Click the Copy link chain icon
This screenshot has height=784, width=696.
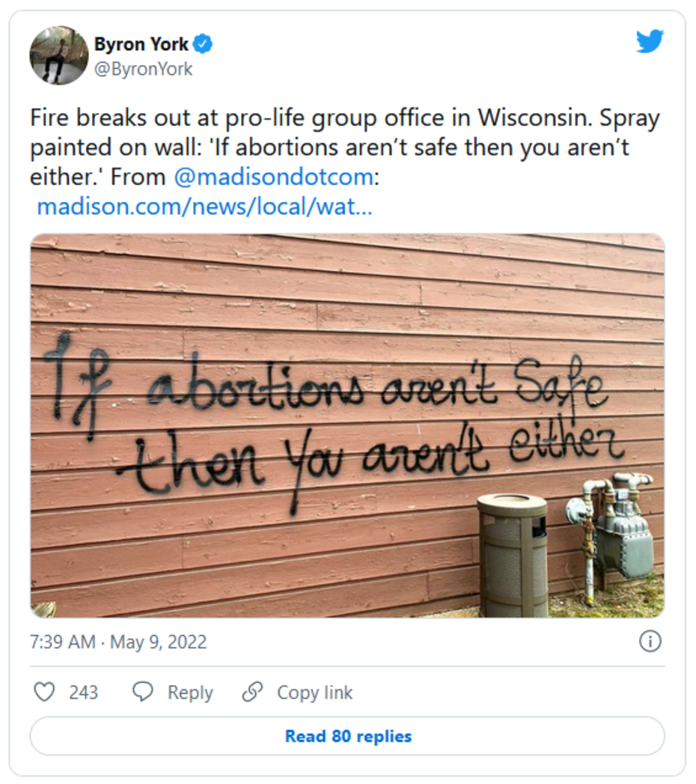coord(253,692)
